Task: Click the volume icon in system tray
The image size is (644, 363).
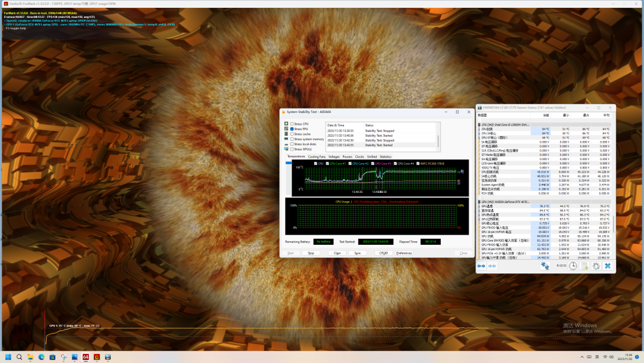Action: tap(611, 357)
